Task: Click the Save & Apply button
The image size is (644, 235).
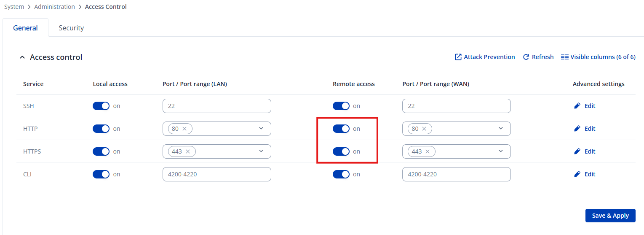Action: (610, 216)
